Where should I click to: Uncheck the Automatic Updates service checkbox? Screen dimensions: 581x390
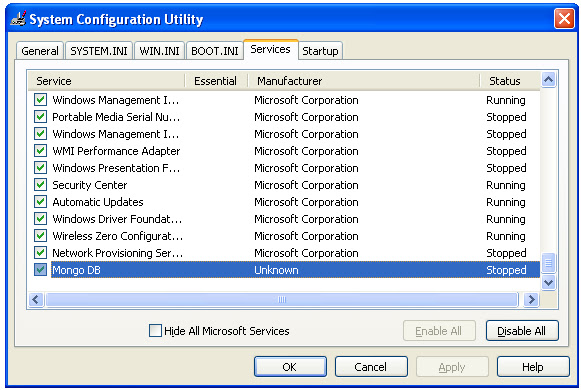[x=40, y=201]
